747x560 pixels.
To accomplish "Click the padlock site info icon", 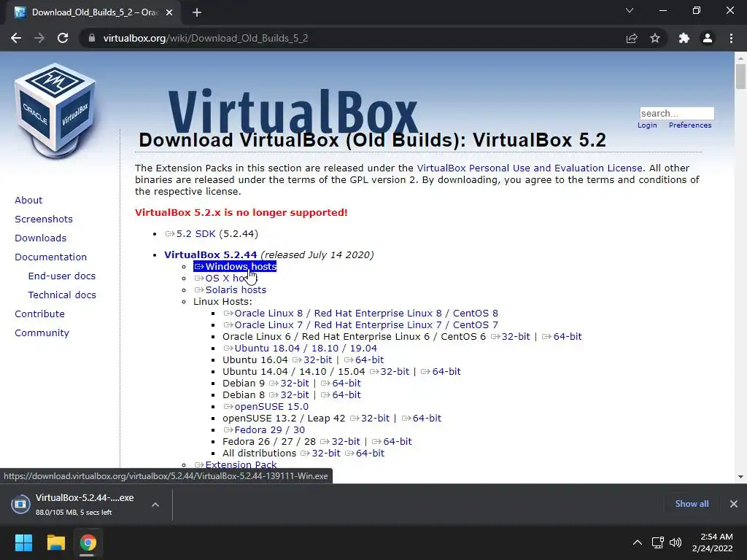I will point(91,38).
